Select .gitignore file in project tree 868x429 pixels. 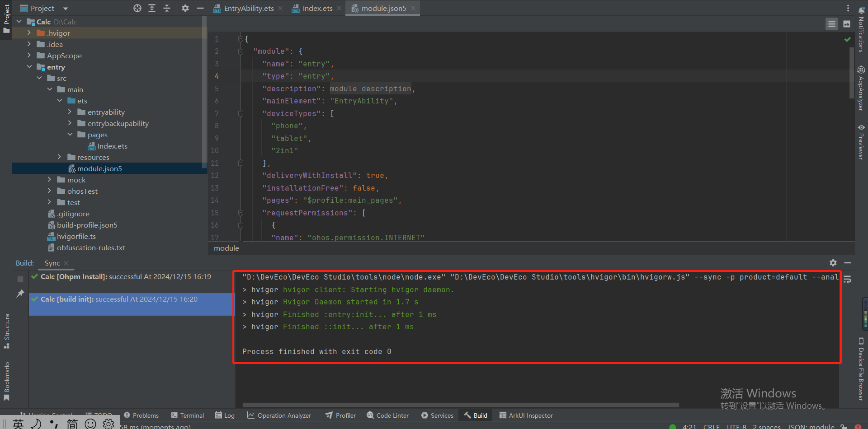pyautogui.click(x=69, y=214)
